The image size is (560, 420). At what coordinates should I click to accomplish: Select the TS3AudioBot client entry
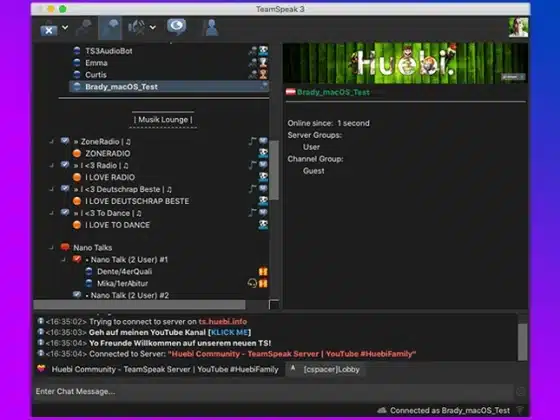[x=109, y=51]
